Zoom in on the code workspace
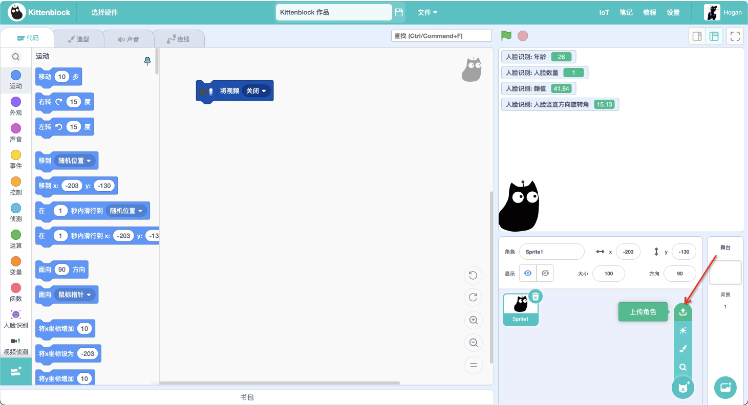Image resolution: width=748 pixels, height=405 pixels. 473,320
